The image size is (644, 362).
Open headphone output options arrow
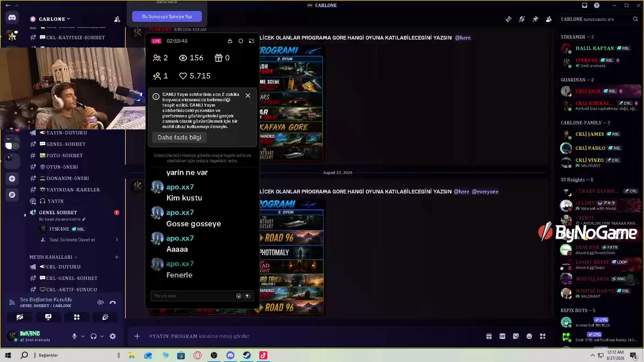point(102,336)
